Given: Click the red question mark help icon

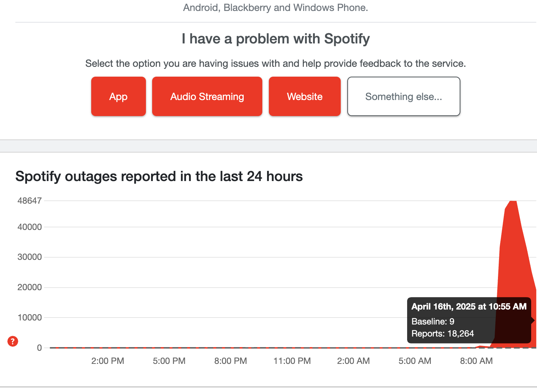Looking at the screenshot, I should pos(13,342).
